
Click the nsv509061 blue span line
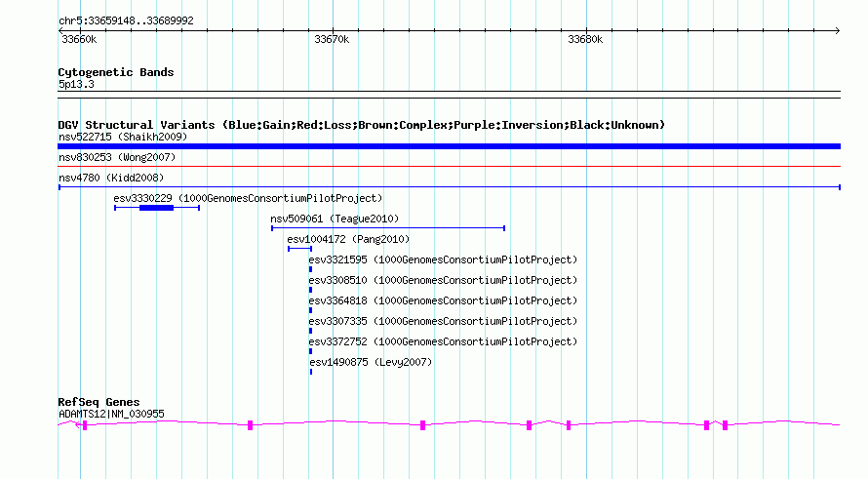click(x=388, y=228)
